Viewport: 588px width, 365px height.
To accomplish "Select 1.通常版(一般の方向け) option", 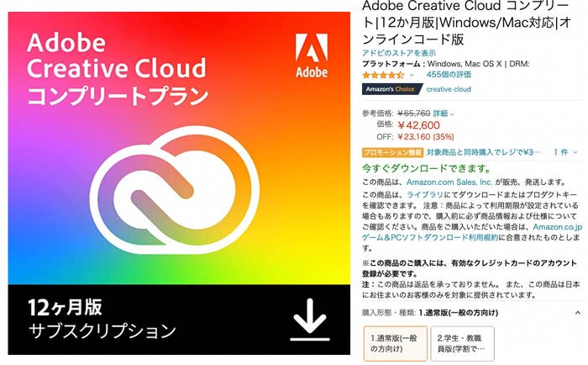I will pos(396,343).
